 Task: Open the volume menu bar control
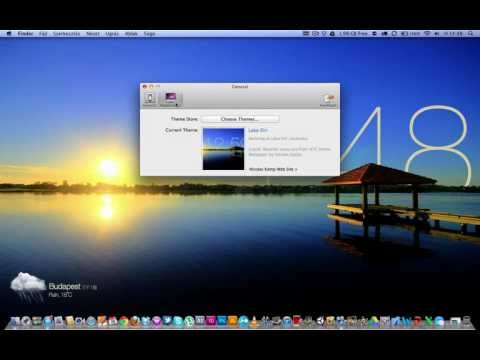(x=436, y=34)
